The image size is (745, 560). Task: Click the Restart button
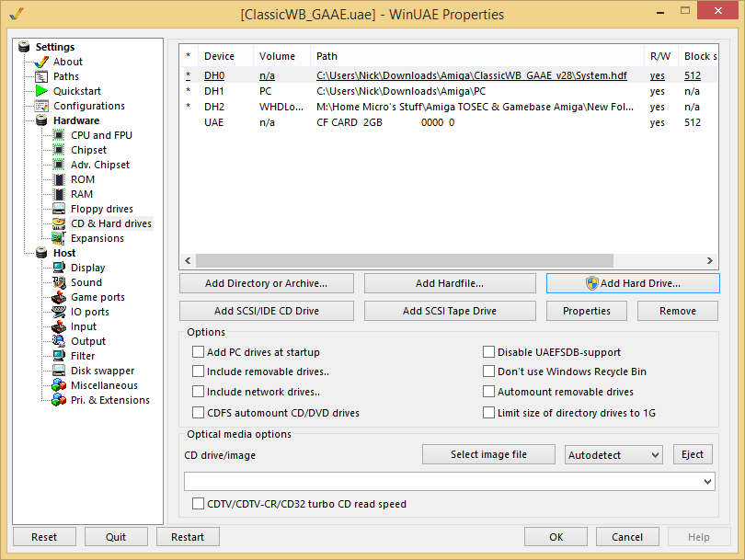click(x=188, y=537)
